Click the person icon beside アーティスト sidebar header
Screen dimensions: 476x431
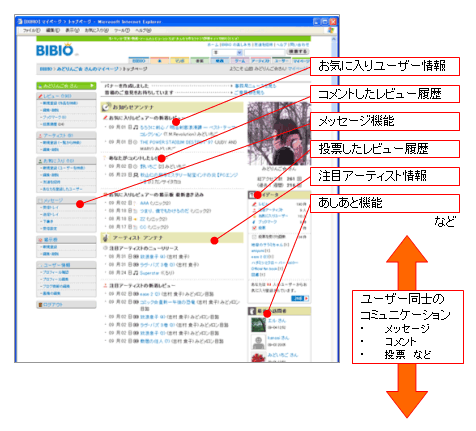(40, 135)
